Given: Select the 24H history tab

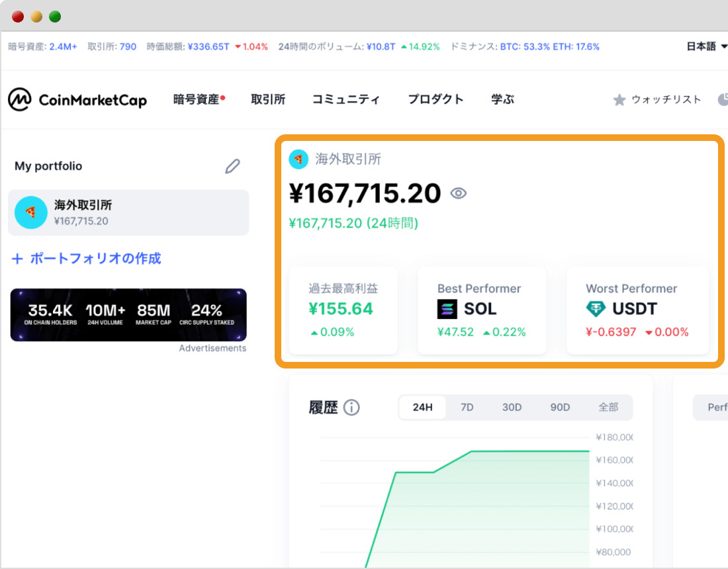Looking at the screenshot, I should pos(422,408).
